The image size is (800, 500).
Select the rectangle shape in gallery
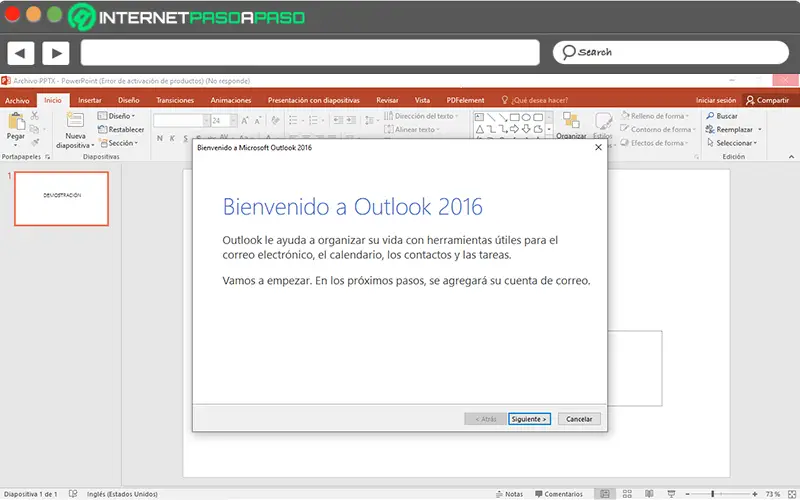click(x=515, y=117)
